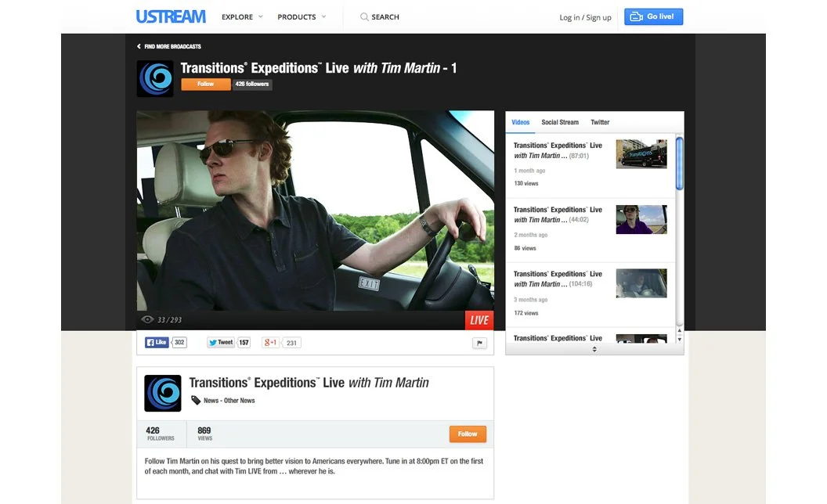Follow the channel with top orange button
827x504 pixels.
point(206,85)
